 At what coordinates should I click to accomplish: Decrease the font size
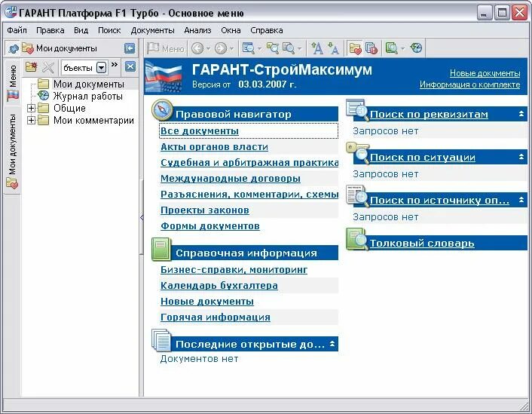point(334,48)
